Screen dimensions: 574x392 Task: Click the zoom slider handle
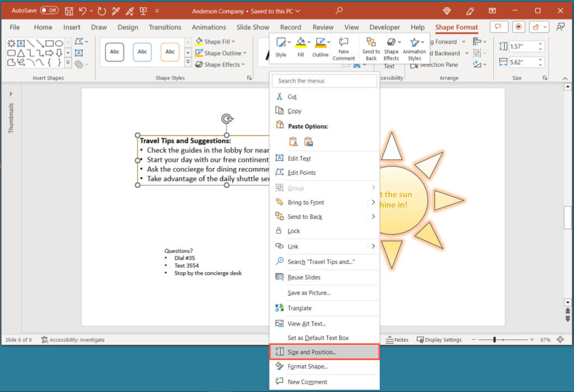pos(494,339)
